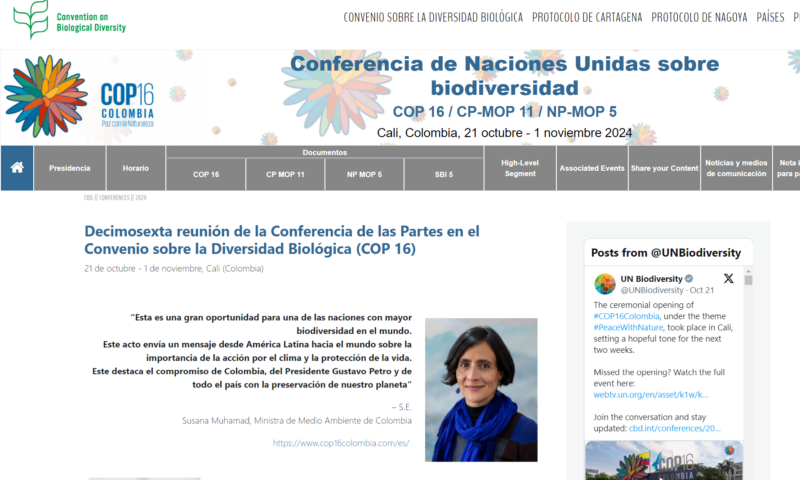Open Protocolo de Nagoya menu
This screenshot has width=800, height=480.
pos(699,17)
